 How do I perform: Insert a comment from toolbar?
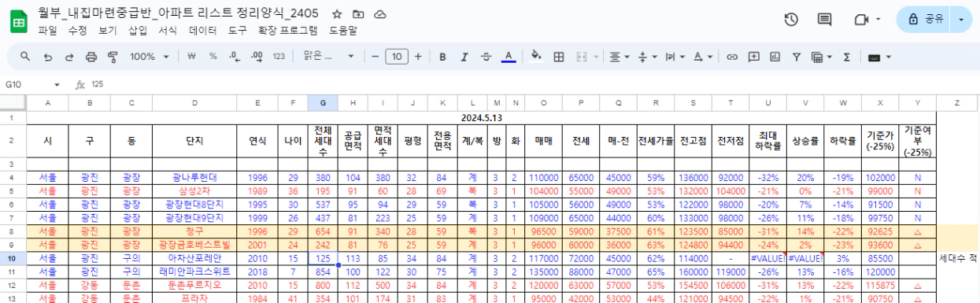753,57
